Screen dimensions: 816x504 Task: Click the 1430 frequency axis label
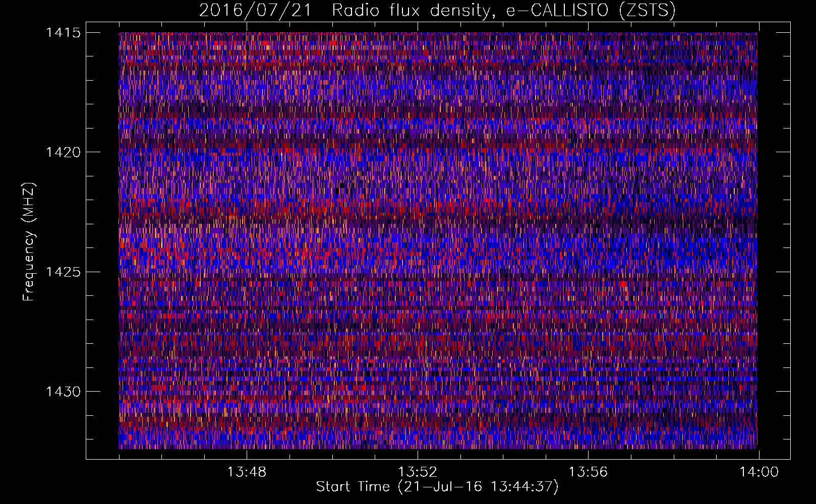tap(63, 392)
